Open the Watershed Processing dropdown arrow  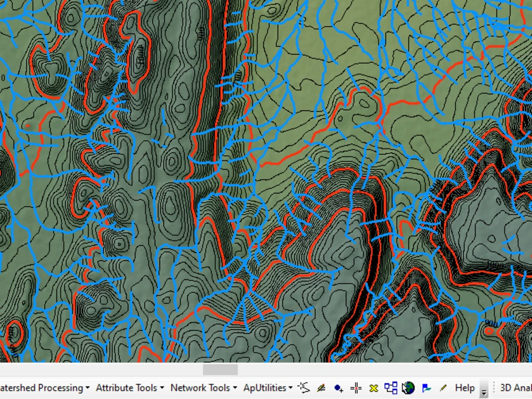87,388
